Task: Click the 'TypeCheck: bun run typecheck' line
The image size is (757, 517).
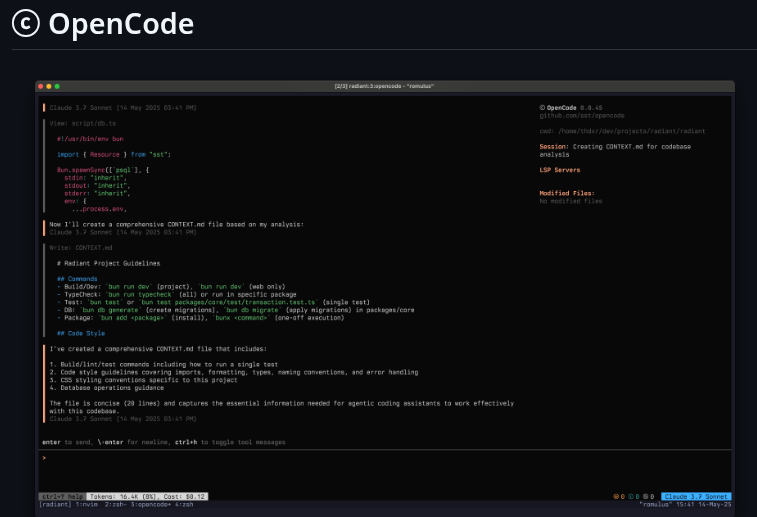Action: click(x=177, y=294)
